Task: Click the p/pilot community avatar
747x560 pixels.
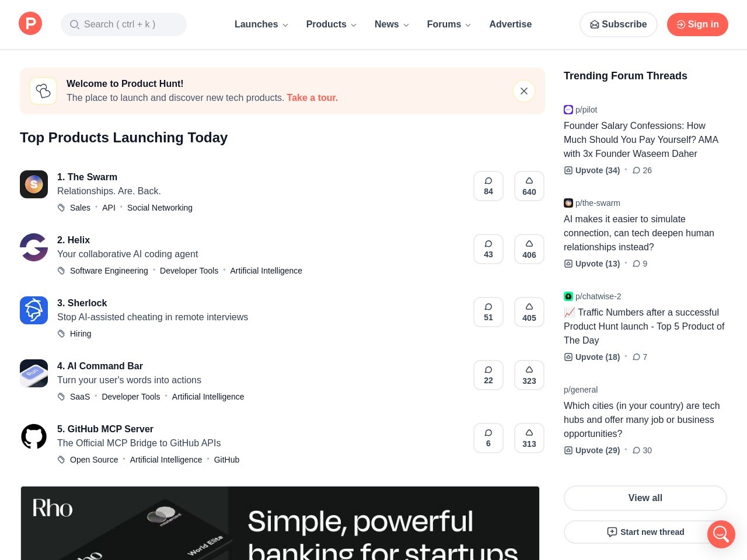Action: tap(568, 110)
